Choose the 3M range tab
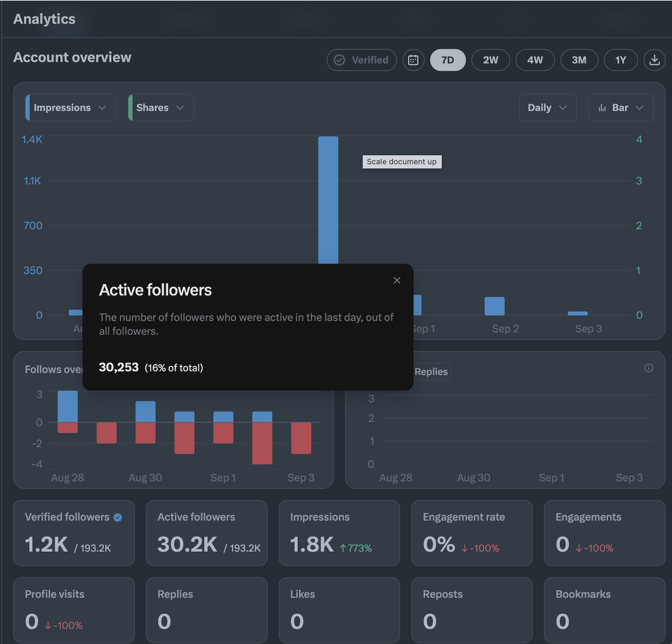 pos(579,60)
